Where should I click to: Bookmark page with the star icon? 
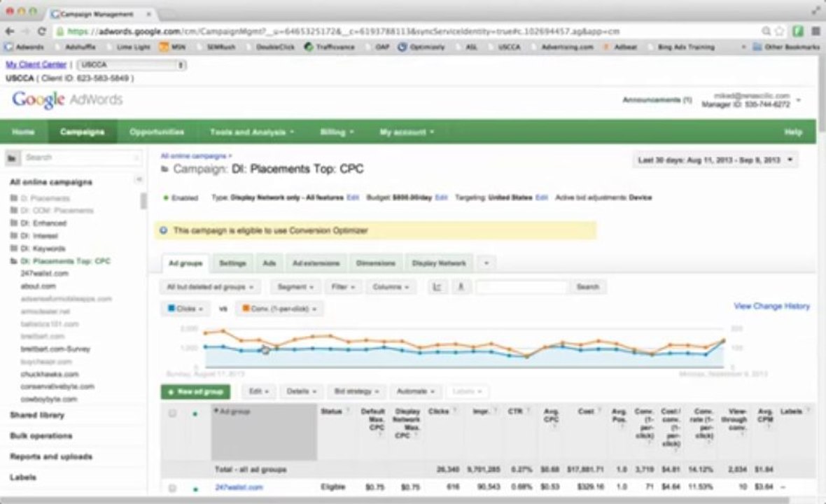[780, 31]
